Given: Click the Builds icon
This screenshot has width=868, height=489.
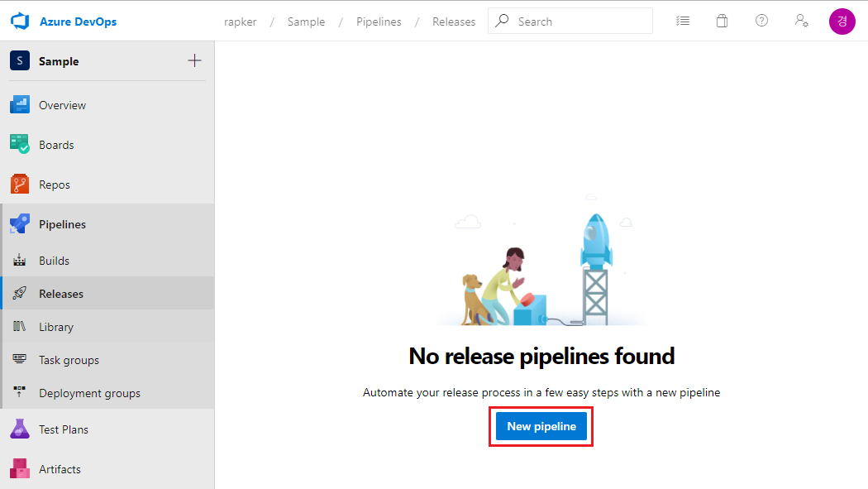Looking at the screenshot, I should [x=19, y=260].
